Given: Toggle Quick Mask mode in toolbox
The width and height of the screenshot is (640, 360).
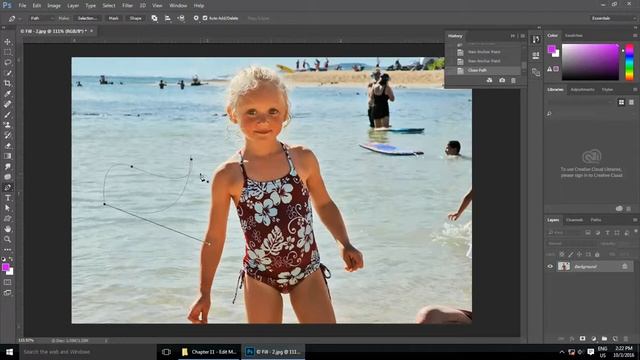Looking at the screenshot, I should tap(7, 282).
